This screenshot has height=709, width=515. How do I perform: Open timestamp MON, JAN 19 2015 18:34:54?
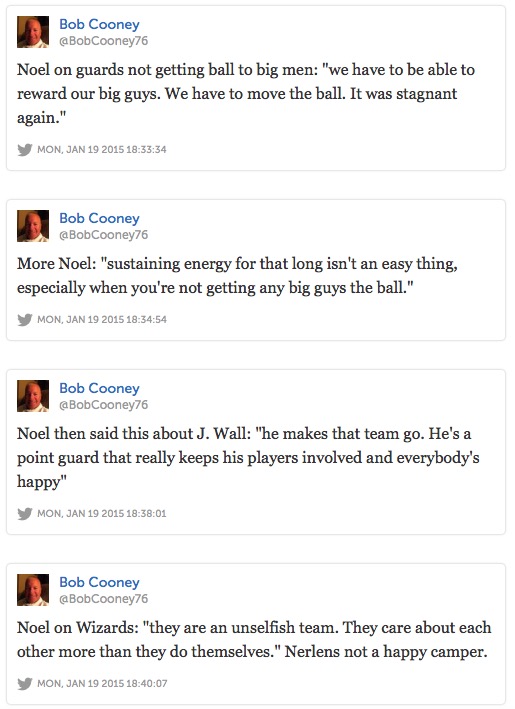(x=102, y=320)
